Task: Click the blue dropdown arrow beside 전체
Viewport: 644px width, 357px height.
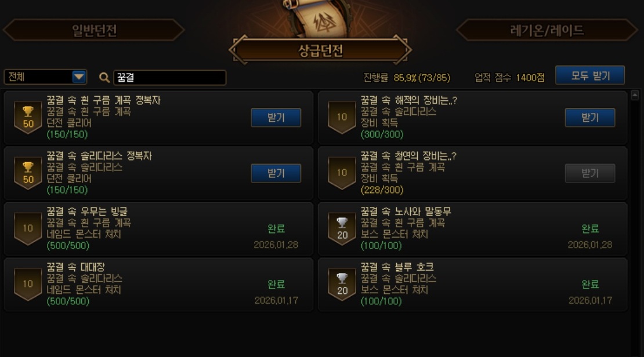Action: 79,76
